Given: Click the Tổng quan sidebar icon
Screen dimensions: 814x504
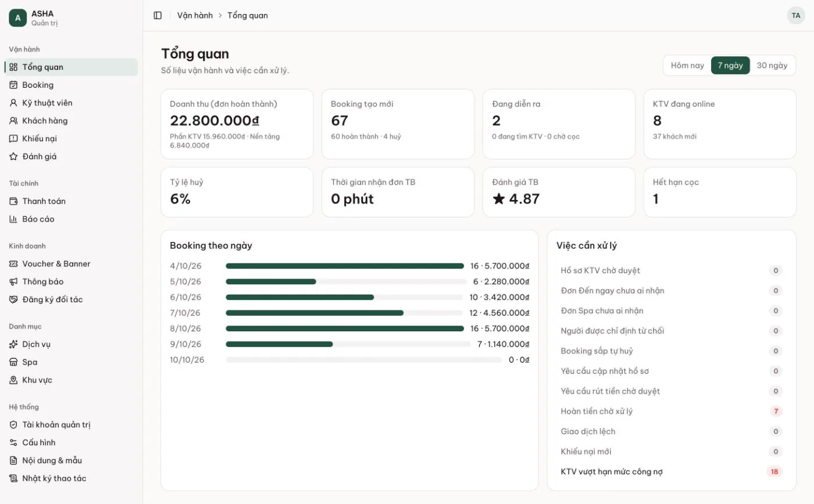Looking at the screenshot, I should click(x=13, y=67).
